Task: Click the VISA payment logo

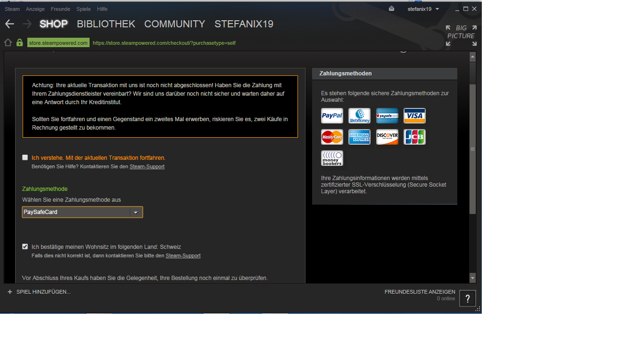Action: coord(414,115)
